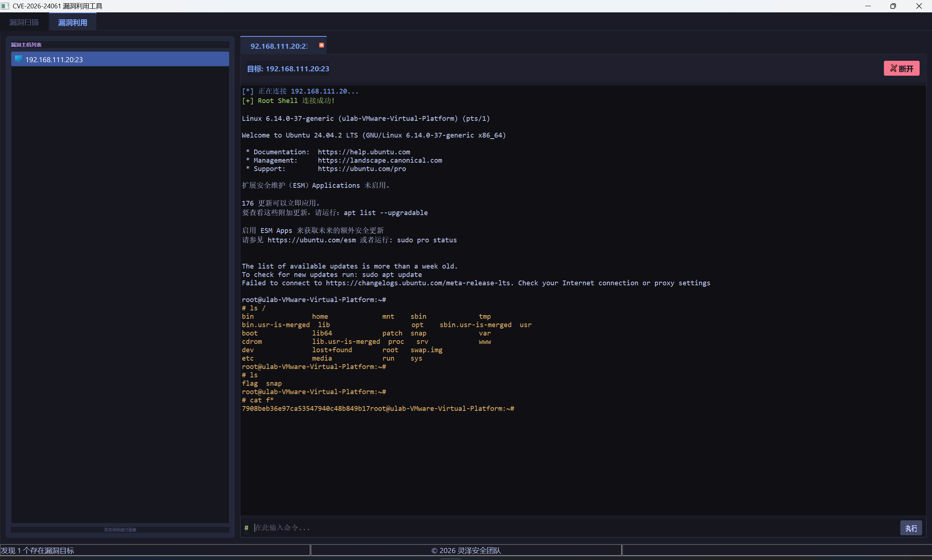Switch to the 漏洞扫描 tab
This screenshot has height=560, width=932.
24,22
